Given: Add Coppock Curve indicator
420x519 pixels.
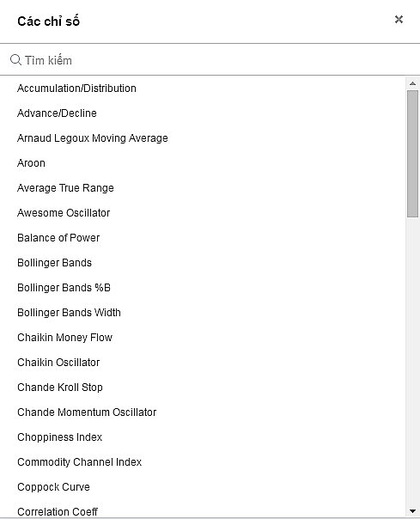Looking at the screenshot, I should click(203, 487).
